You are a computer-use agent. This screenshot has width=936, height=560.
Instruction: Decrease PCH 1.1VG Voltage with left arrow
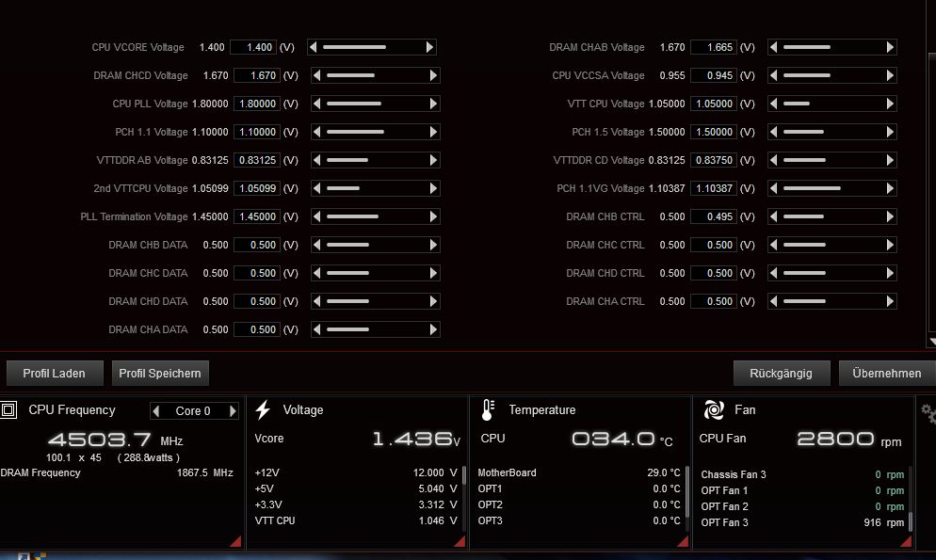(x=774, y=188)
